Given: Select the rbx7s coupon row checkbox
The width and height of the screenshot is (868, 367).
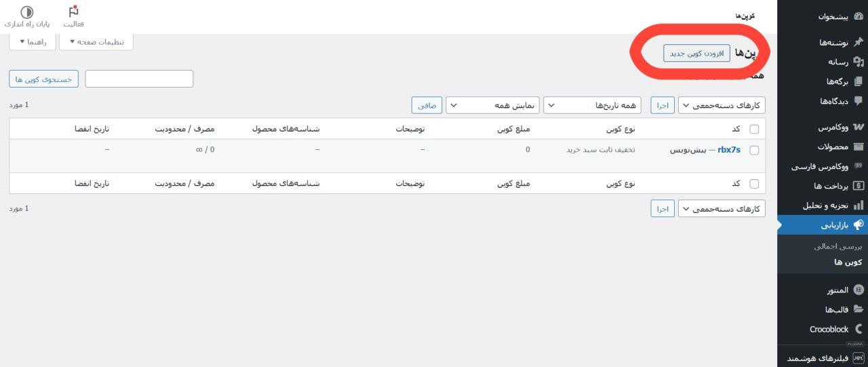Looking at the screenshot, I should click(x=754, y=151).
